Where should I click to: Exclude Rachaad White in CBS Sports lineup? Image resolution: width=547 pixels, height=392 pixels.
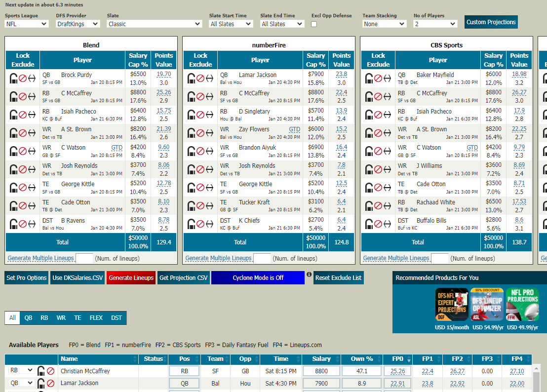click(378, 206)
